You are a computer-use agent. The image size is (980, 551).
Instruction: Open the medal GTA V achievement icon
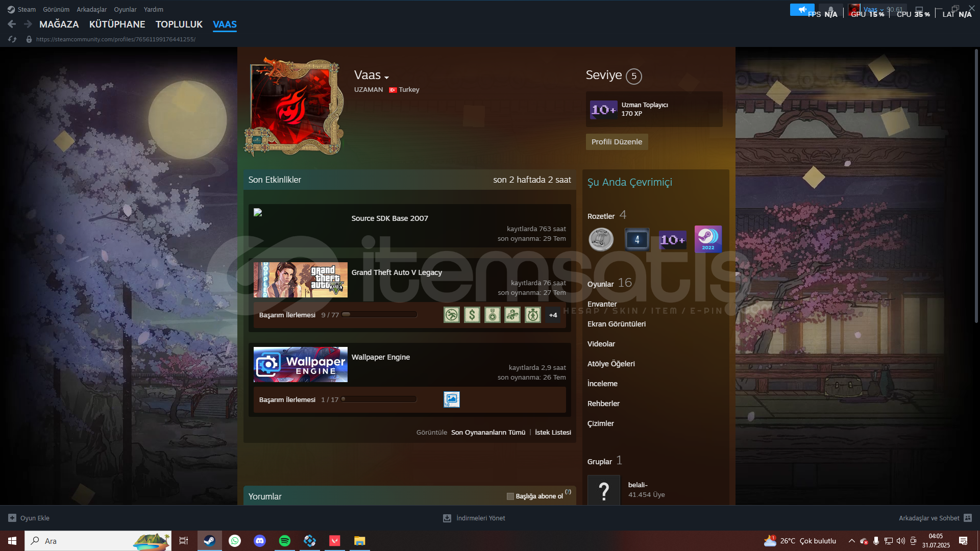(493, 315)
